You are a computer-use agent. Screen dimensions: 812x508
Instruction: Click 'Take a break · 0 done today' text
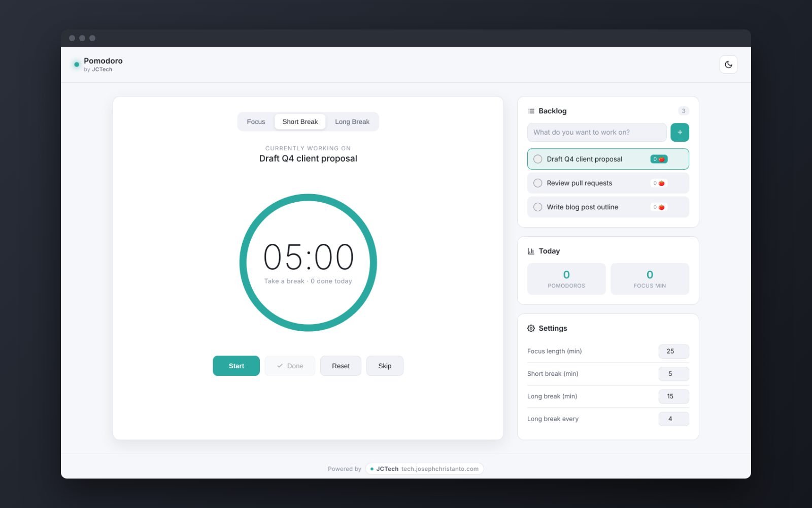click(308, 281)
